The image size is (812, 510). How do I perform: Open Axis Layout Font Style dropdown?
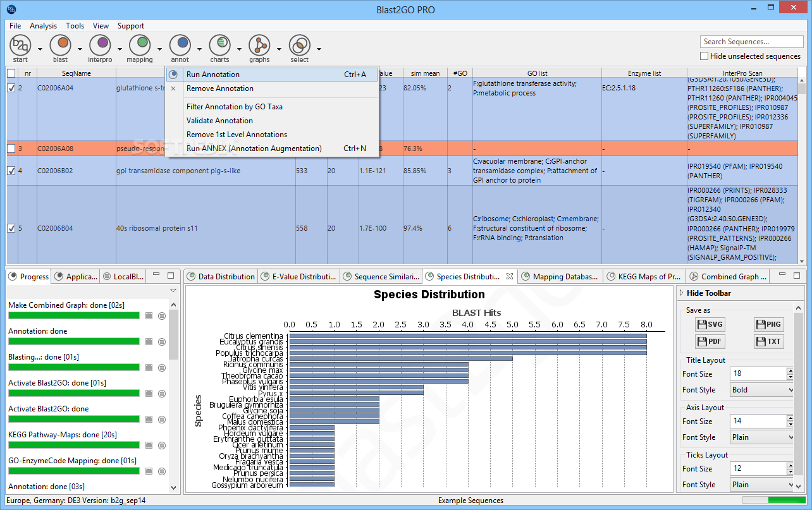761,437
